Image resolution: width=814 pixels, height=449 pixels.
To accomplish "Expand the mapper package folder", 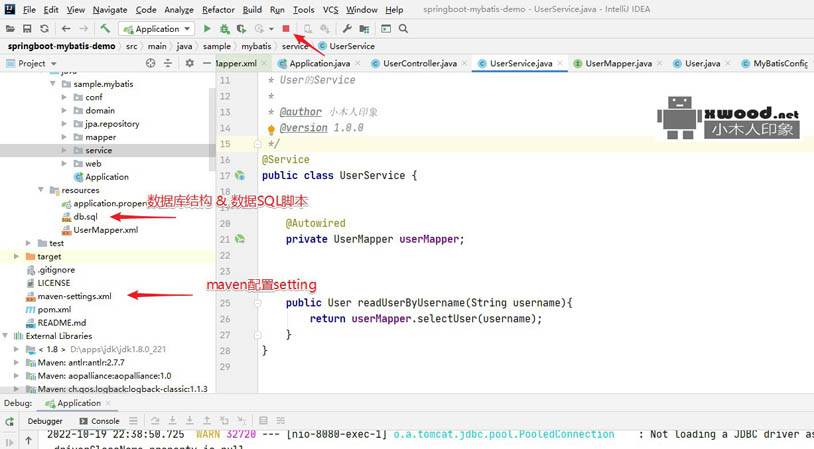I will click(x=64, y=137).
